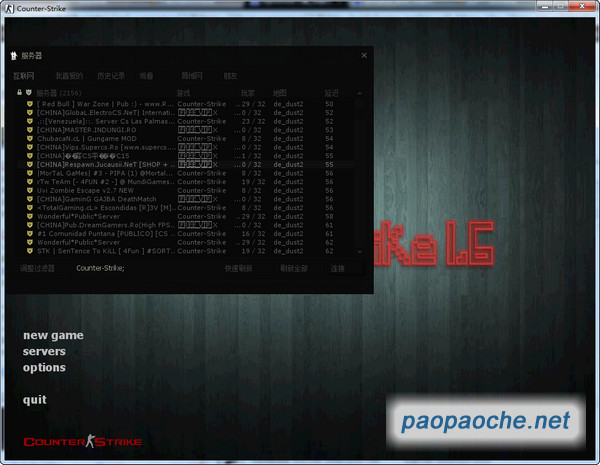
Task: Click shield icon of [CHINA]GaminG GAJBA DeathMatch
Action: [x=29, y=199]
